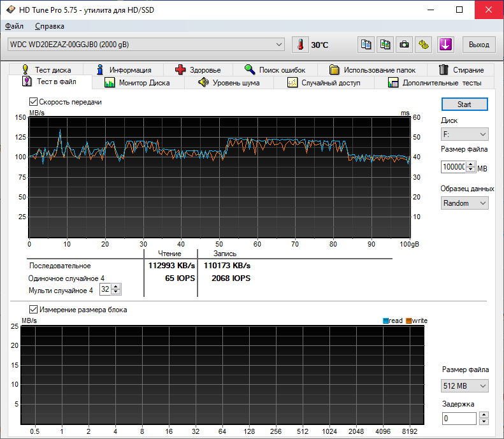Click the Start button
The width and height of the screenshot is (504, 439).
click(x=464, y=104)
